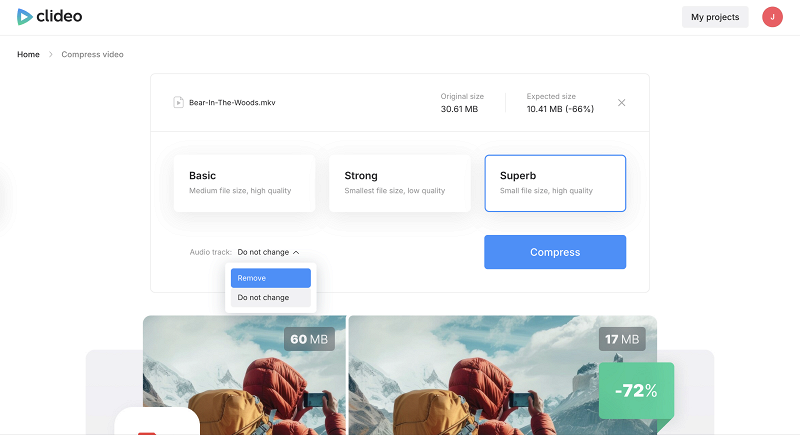Click the Compress video breadcrumb text
800x435 pixels.
tap(92, 55)
